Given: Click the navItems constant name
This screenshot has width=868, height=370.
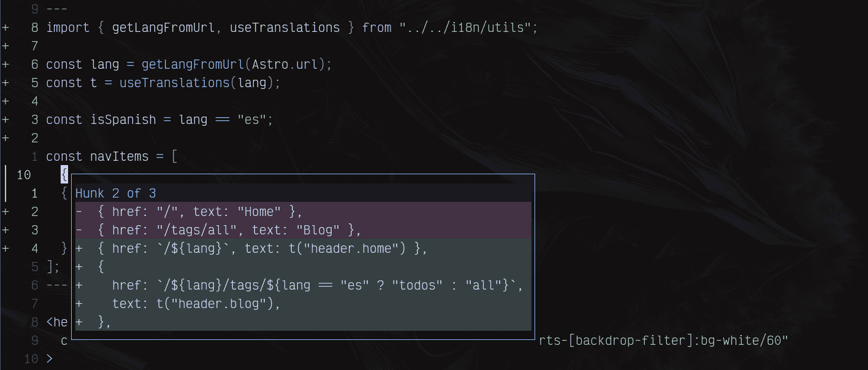Looking at the screenshot, I should [x=120, y=156].
